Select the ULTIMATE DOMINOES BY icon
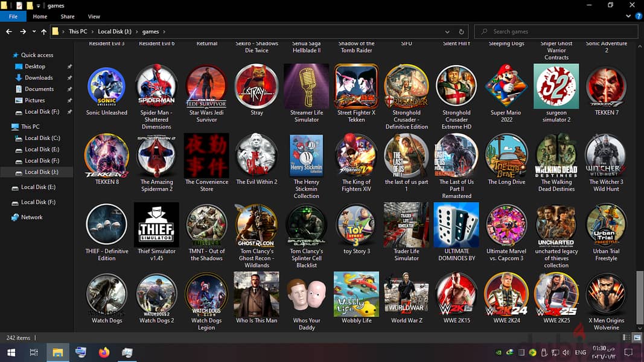This screenshot has width=644, height=362. [x=456, y=225]
